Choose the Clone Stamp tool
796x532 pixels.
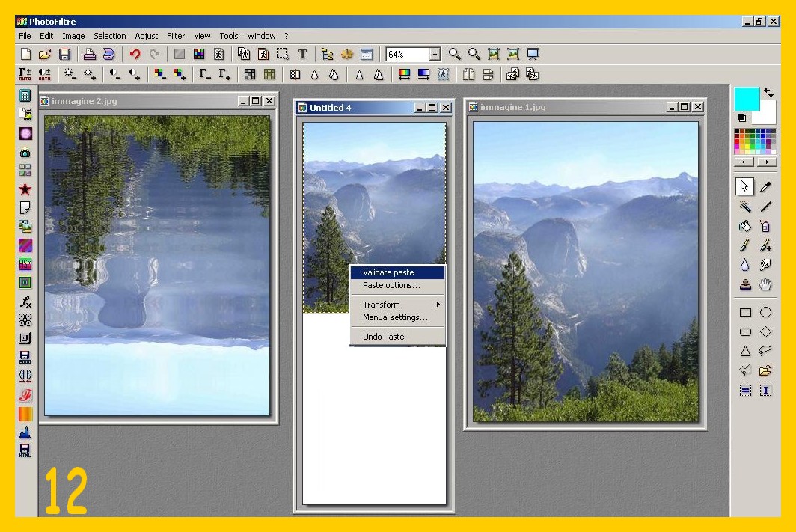(745, 284)
